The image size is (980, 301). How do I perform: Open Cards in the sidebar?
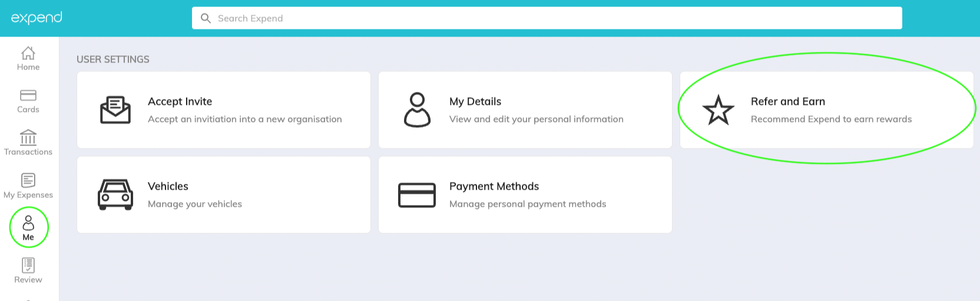pyautogui.click(x=28, y=101)
